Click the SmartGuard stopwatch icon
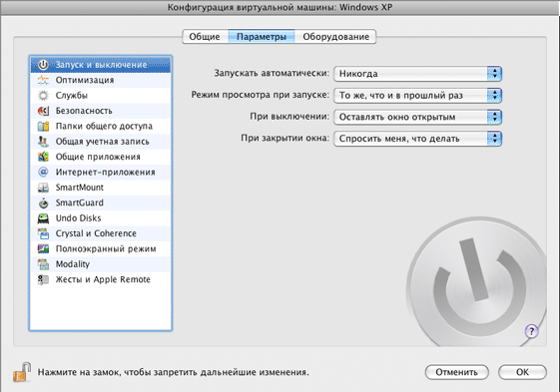The image size is (560, 392). tap(43, 202)
